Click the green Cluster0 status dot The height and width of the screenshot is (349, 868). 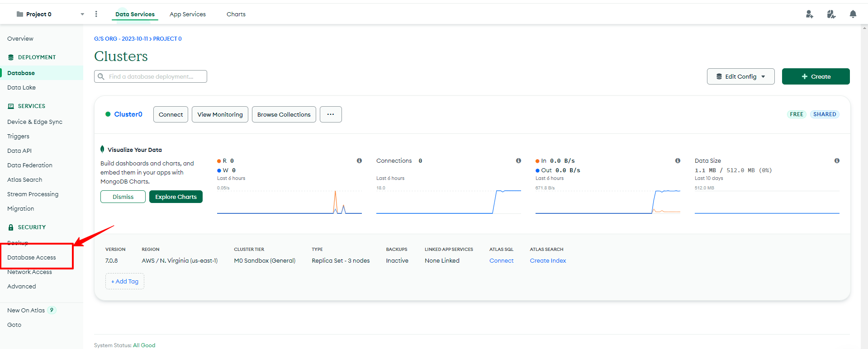(108, 114)
